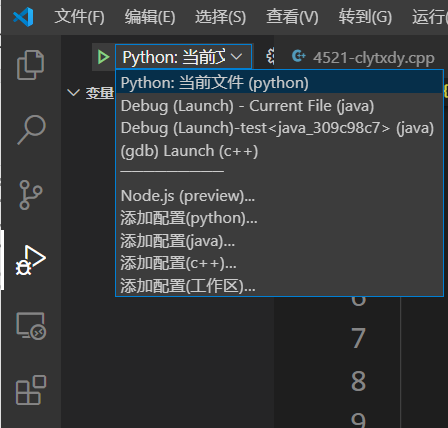
Task: Open the debug configuration dropdown
Action: (x=183, y=57)
